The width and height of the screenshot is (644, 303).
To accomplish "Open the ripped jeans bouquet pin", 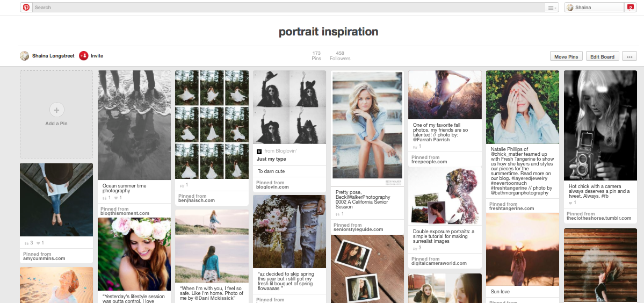I will click(290, 232).
